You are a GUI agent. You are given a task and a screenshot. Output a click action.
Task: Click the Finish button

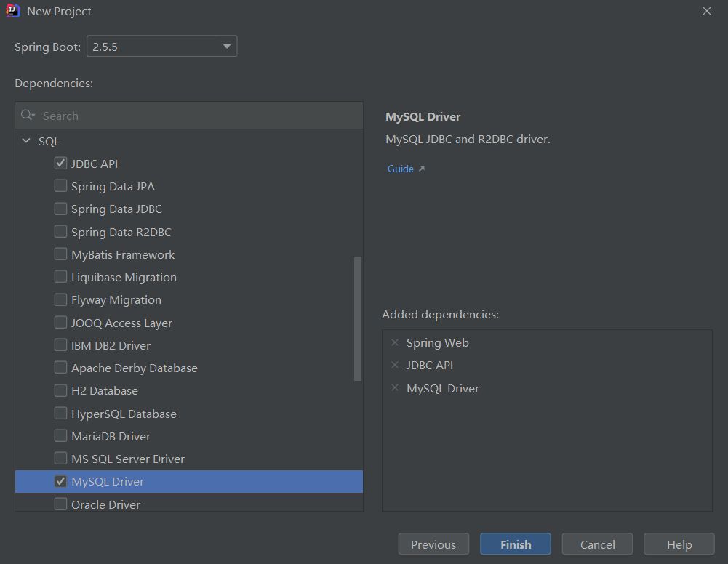pyautogui.click(x=515, y=544)
